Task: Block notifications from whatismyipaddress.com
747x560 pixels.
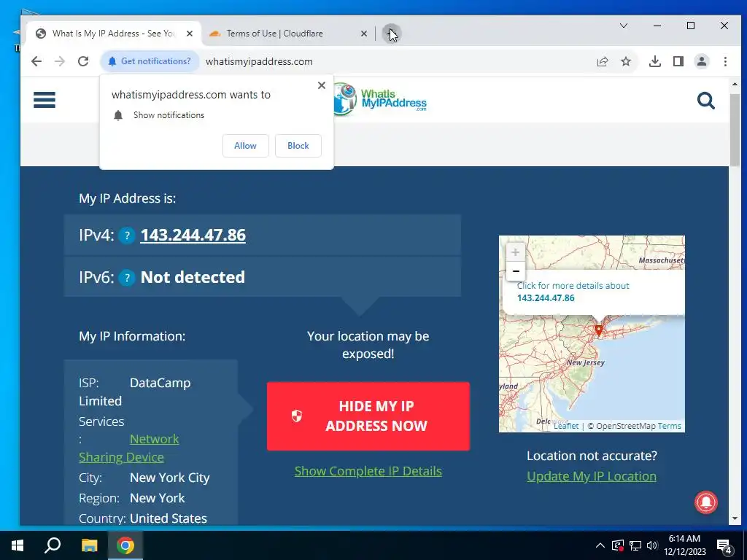Action: click(x=298, y=146)
